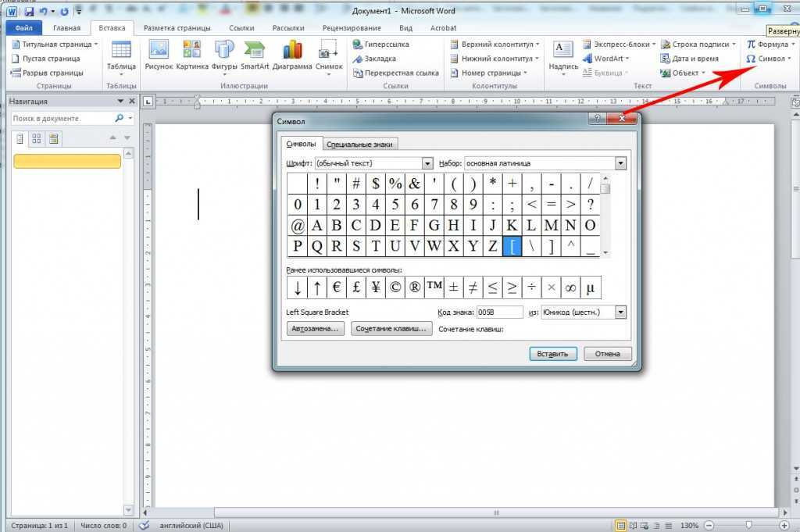The image size is (800, 532).
Task: Open the WordArt gallery dropdown
Action: 606,59
